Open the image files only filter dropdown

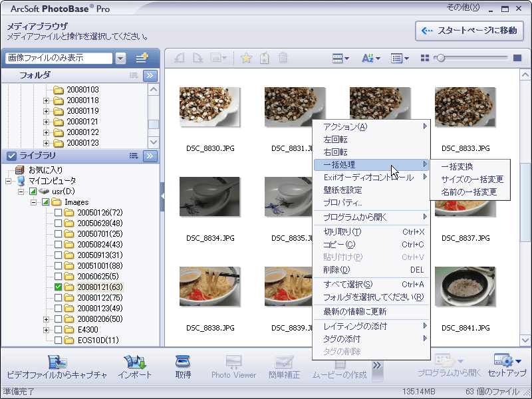point(120,59)
